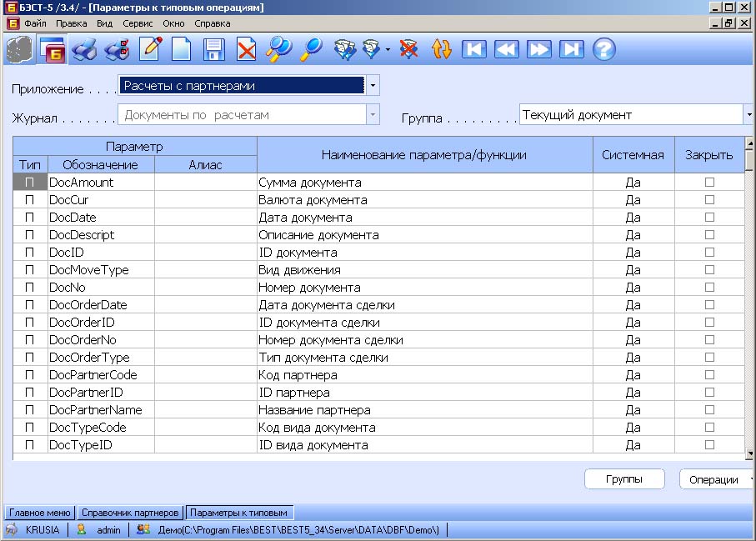Switch to Справочник партнеров tab
The image size is (756, 541).
click(130, 513)
